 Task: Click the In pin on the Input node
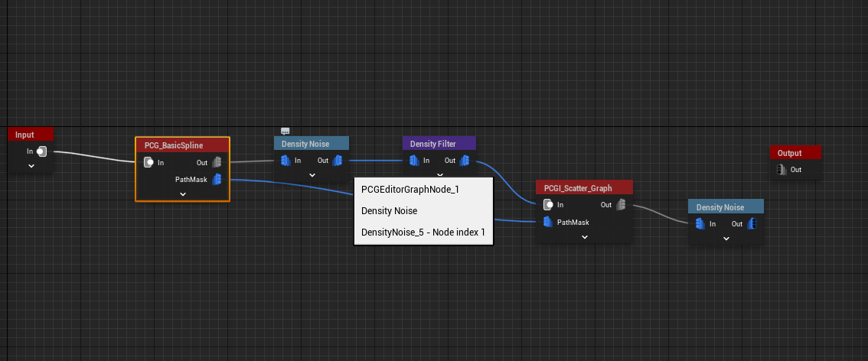pyautogui.click(x=41, y=151)
